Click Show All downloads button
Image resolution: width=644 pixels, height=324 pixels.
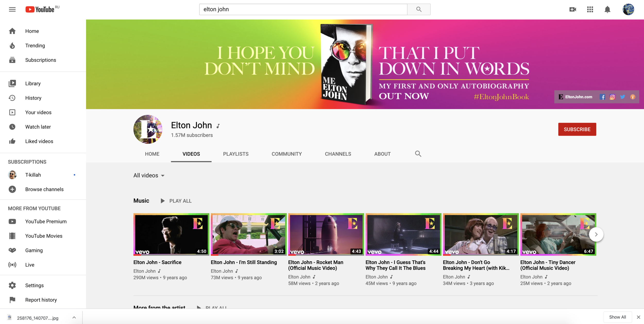[617, 317]
